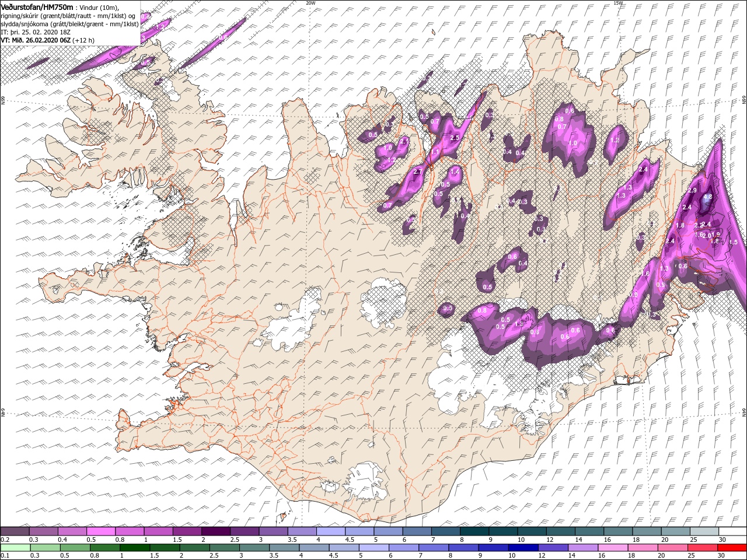747x560 pixels.
Task: Click the '0.1' label under the rain scale
Action: point(5,555)
